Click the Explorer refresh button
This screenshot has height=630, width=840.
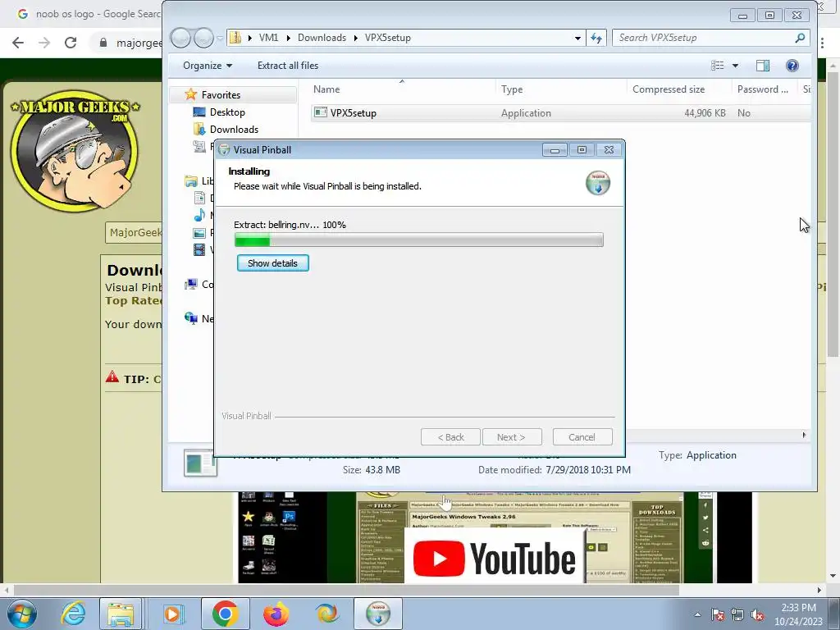[x=596, y=38]
